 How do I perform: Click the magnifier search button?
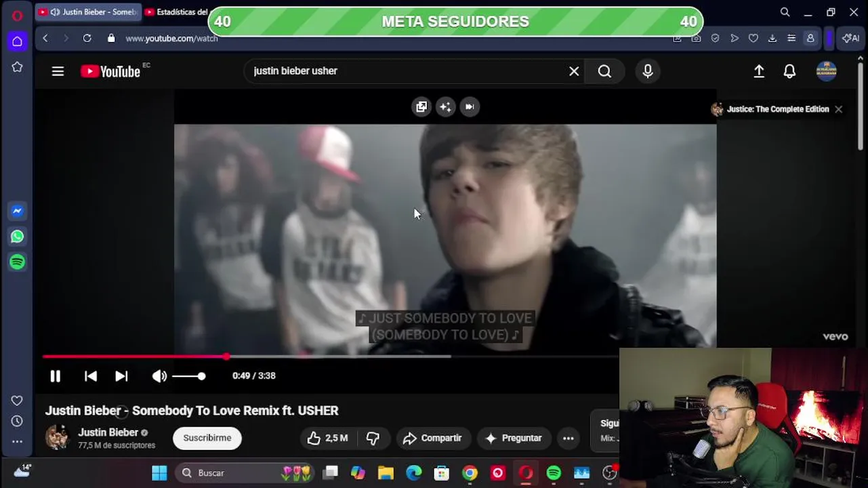(604, 71)
